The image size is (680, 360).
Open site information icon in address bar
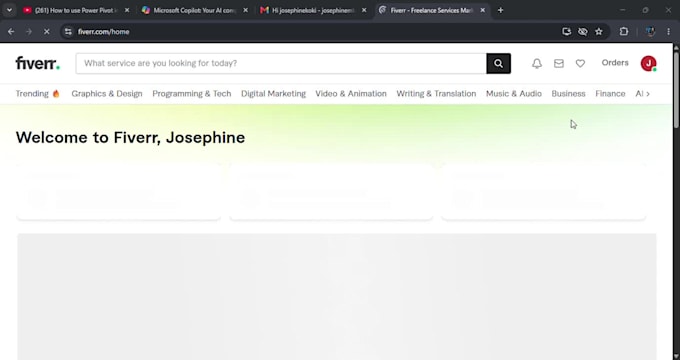click(x=68, y=32)
